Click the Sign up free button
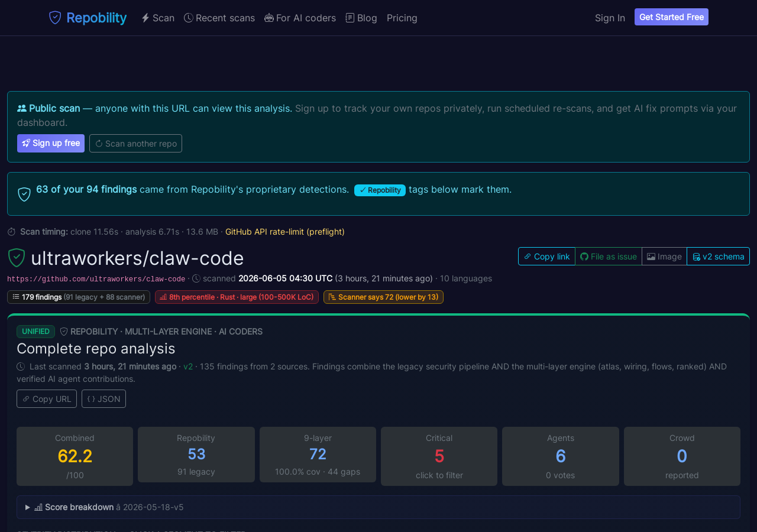The height and width of the screenshot is (532, 757). tap(51, 143)
